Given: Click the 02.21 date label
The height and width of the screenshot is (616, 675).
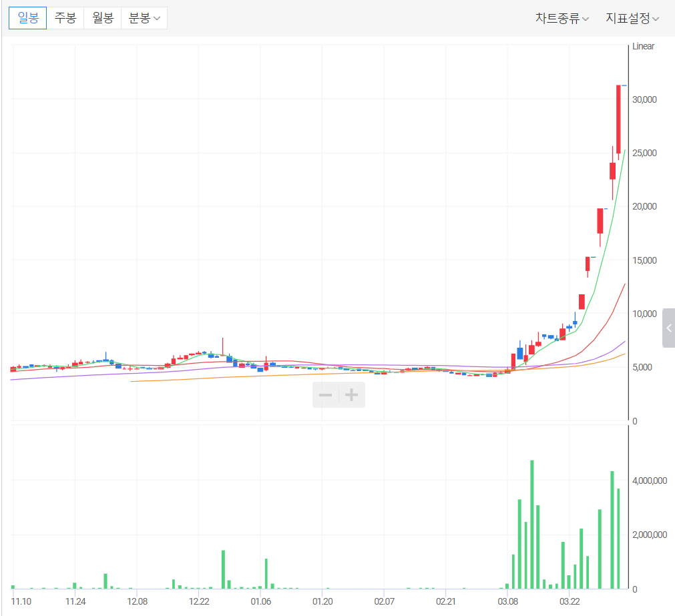Looking at the screenshot, I should tap(445, 601).
